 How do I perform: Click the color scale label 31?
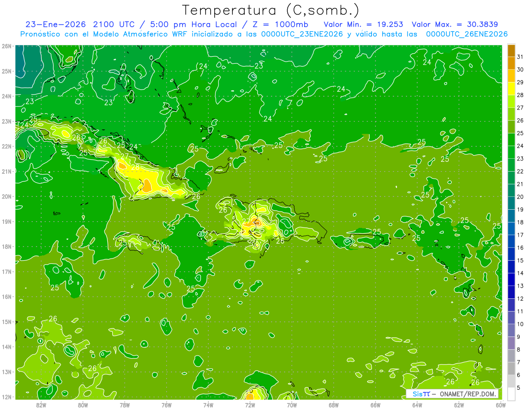pos(520,57)
